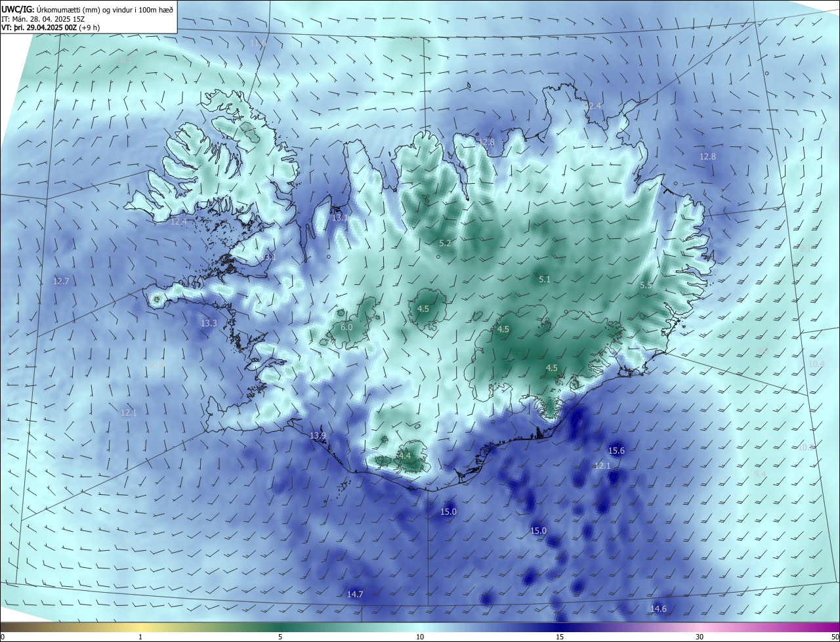
Task: Click the 5.1 value label
Action: 545,280
